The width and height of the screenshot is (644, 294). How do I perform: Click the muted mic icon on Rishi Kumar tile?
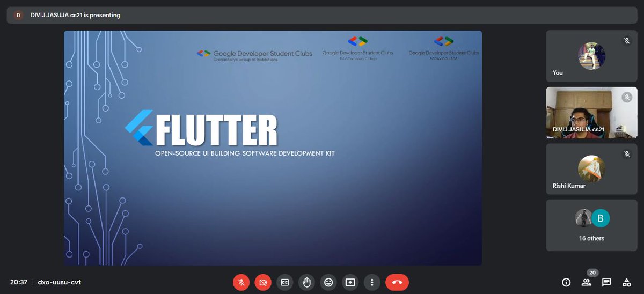[x=627, y=154]
